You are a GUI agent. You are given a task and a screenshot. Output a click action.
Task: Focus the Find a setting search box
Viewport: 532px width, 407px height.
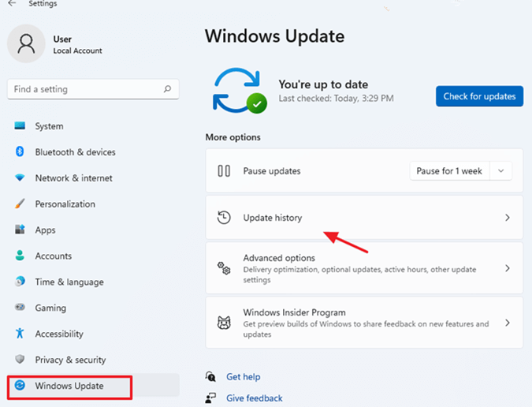point(83,89)
